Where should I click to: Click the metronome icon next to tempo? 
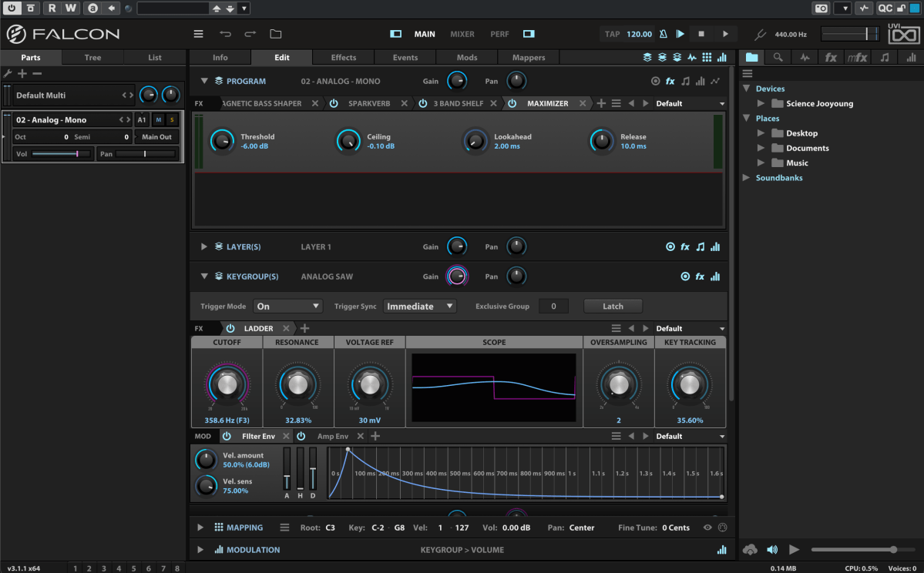[x=665, y=34]
